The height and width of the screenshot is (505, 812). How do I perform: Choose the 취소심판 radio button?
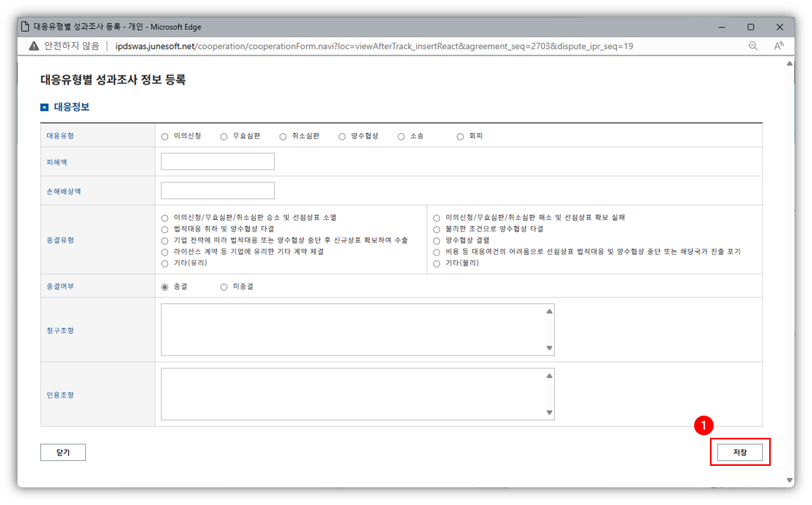(x=283, y=136)
